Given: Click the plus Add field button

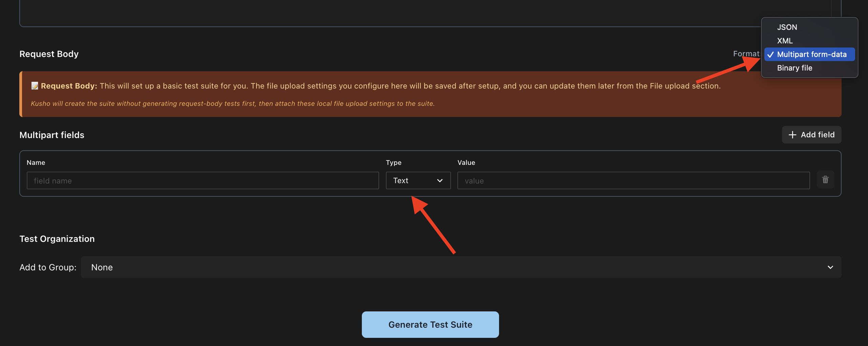Looking at the screenshot, I should click(811, 135).
